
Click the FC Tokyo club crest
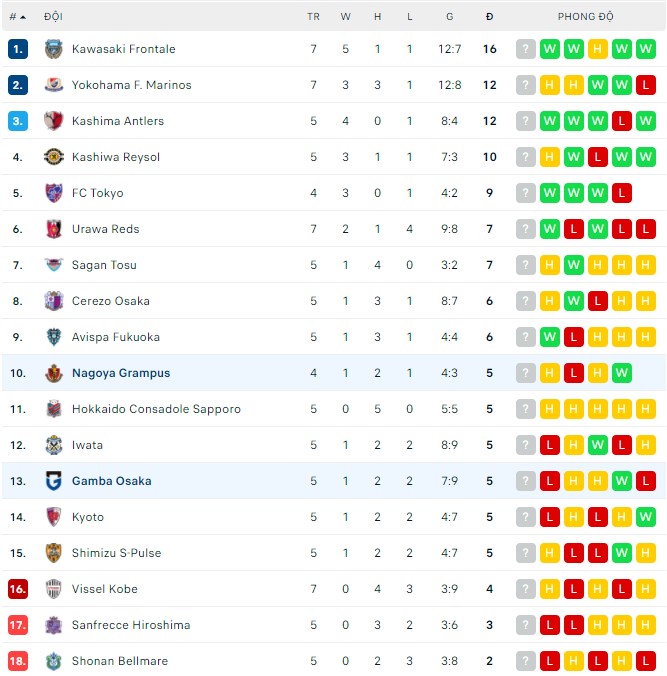pos(53,193)
